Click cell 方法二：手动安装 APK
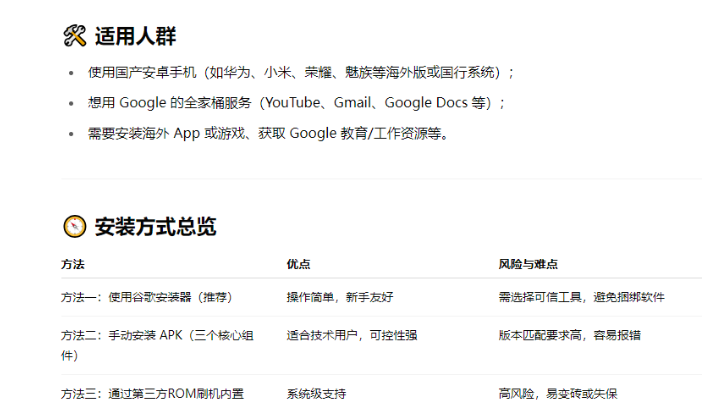This screenshot has height=418, width=714. [x=157, y=345]
